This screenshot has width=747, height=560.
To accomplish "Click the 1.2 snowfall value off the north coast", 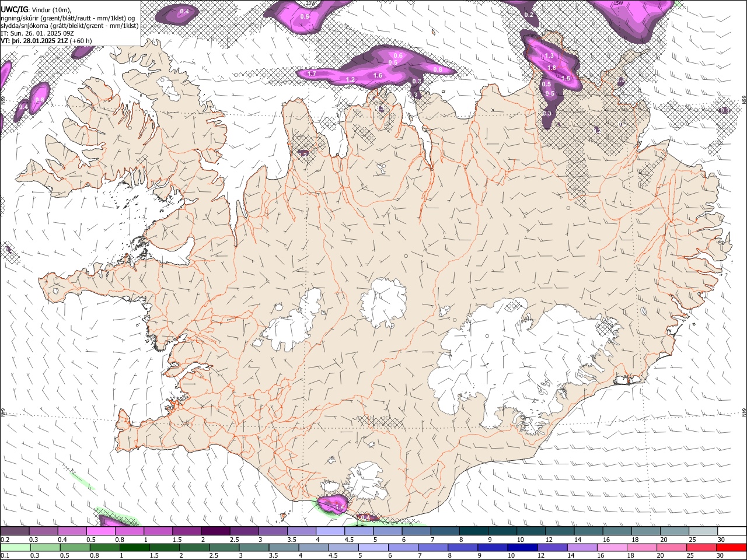I will click(x=350, y=79).
